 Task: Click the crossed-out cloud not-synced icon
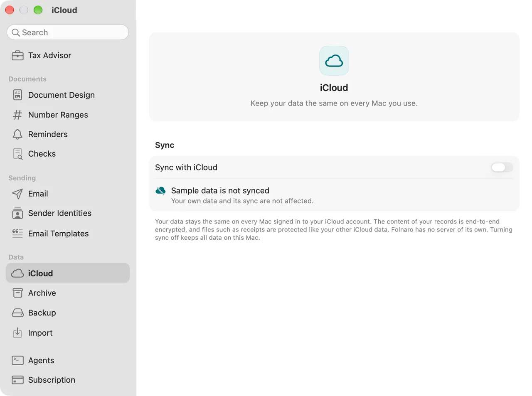(160, 191)
